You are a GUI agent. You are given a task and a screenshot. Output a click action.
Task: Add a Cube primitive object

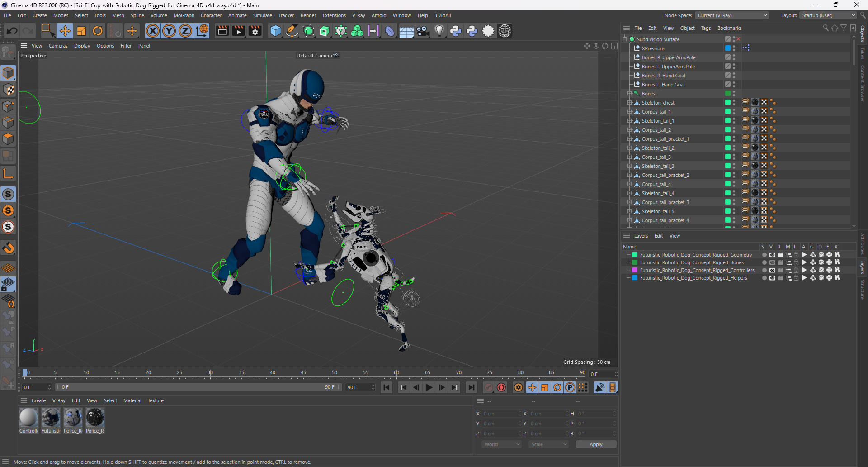[275, 31]
